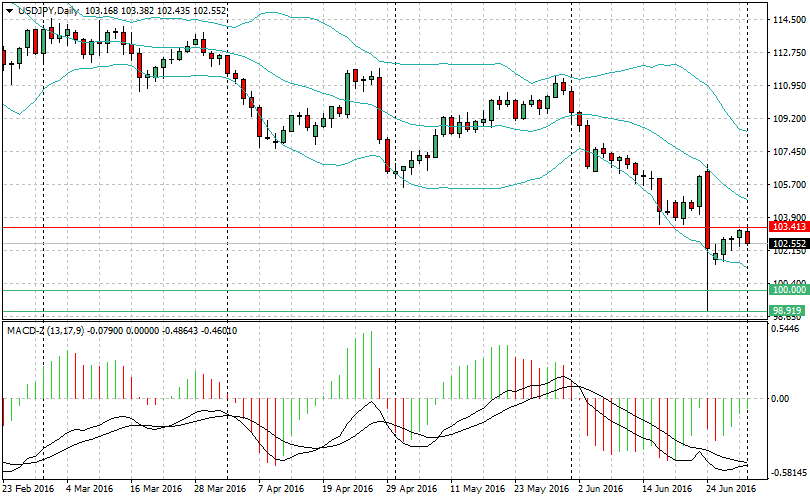Screen dimensions: 810x500
Task: Click the 109.200 price axis label
Action: coord(789,119)
